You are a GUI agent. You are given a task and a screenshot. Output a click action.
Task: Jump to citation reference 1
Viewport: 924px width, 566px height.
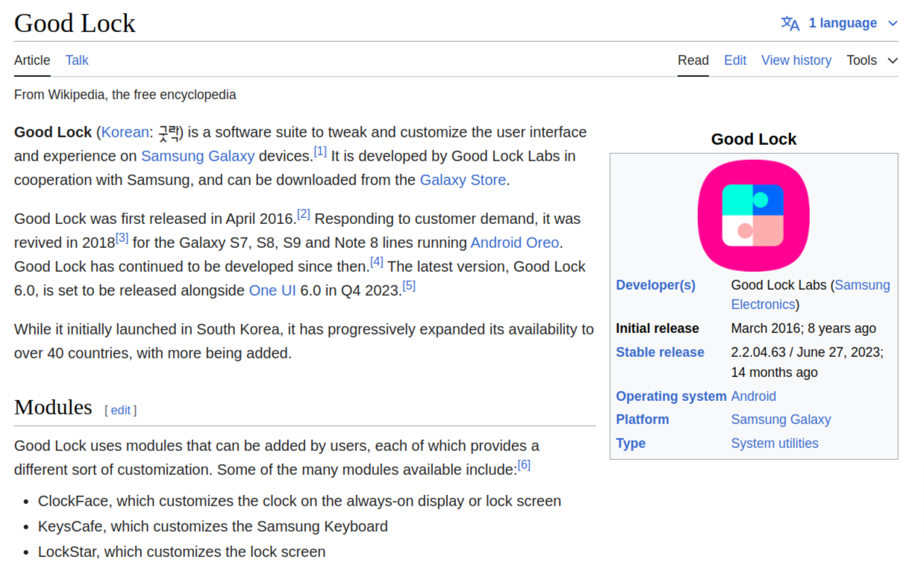320,152
